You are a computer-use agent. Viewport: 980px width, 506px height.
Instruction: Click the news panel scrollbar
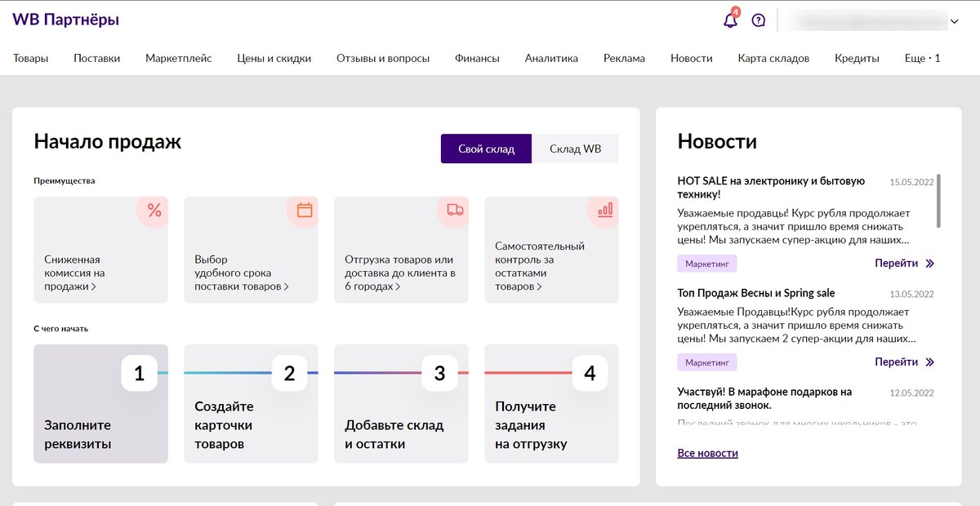pyautogui.click(x=938, y=201)
